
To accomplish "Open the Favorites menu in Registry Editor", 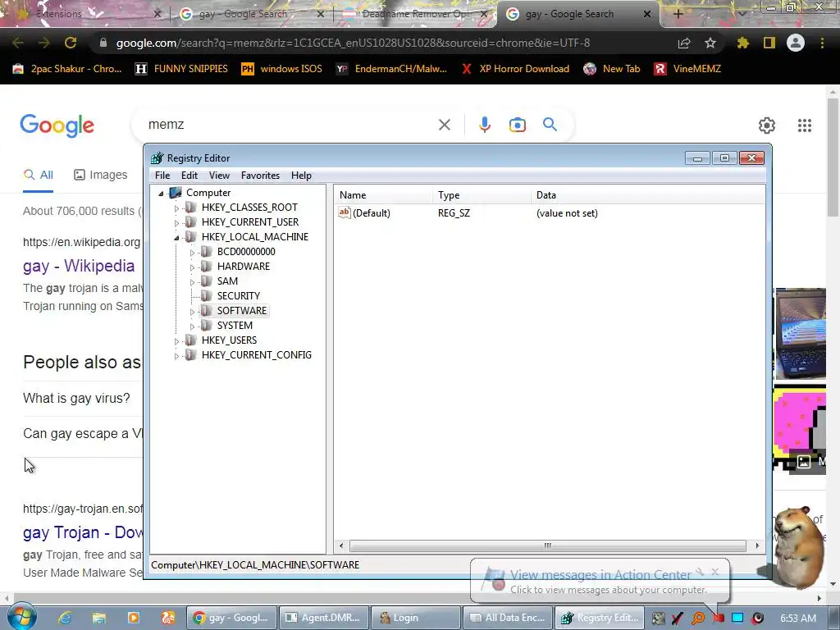I will pyautogui.click(x=260, y=176).
